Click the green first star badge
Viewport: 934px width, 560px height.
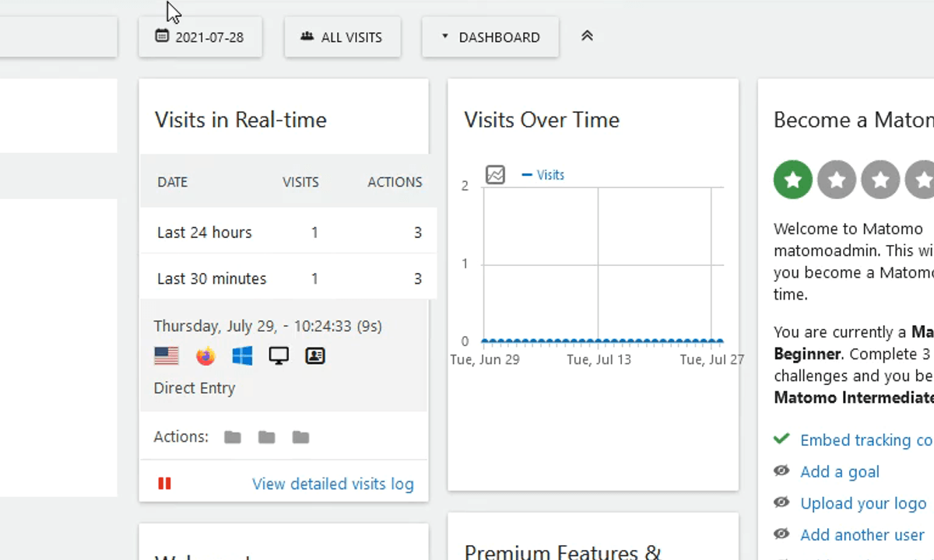pyautogui.click(x=793, y=180)
